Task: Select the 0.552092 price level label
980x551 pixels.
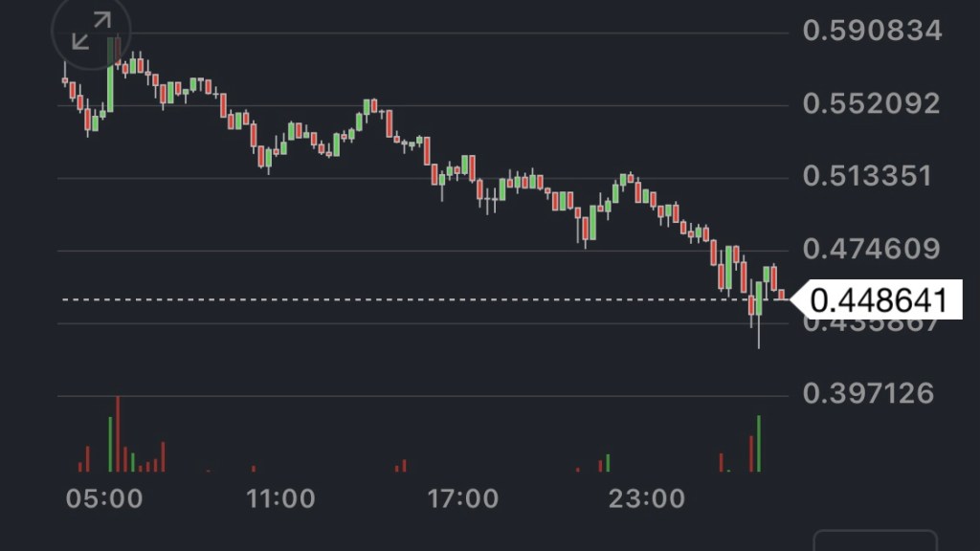Action: click(x=872, y=103)
